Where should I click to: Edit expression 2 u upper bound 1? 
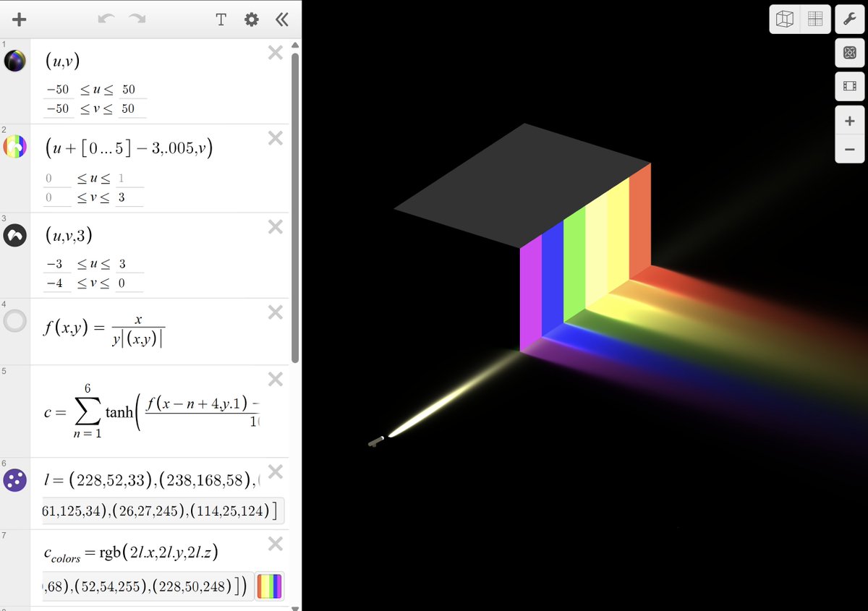(x=129, y=178)
